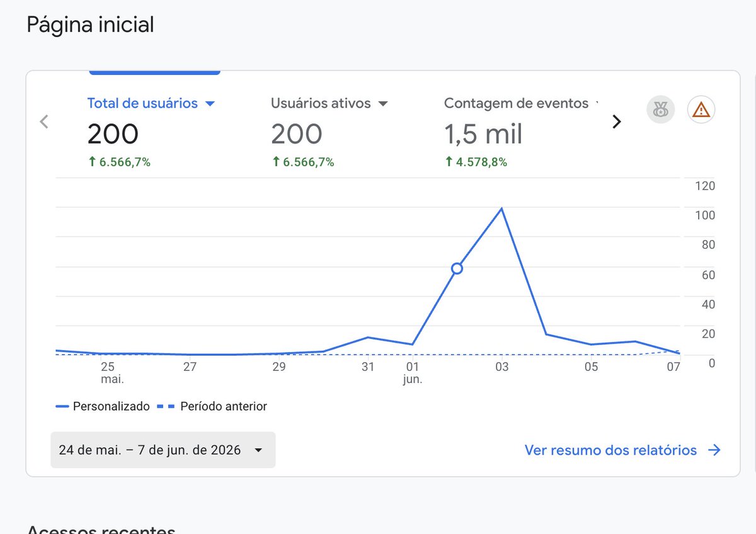Click the 07 axis date label
This screenshot has height=534, width=756.
pos(673,366)
